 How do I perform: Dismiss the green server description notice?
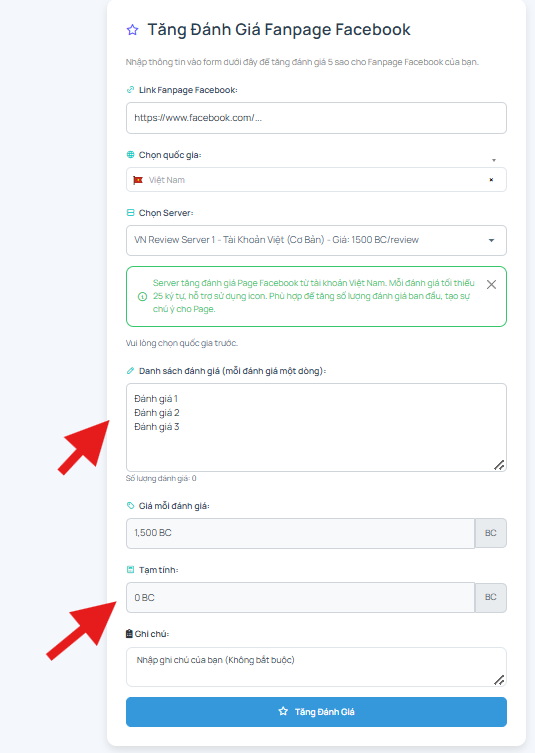tap(491, 284)
